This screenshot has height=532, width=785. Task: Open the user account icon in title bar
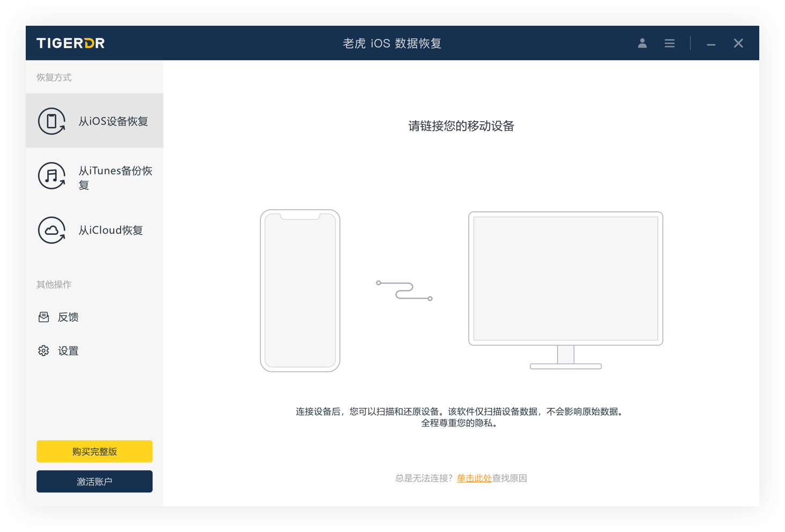[x=642, y=43]
